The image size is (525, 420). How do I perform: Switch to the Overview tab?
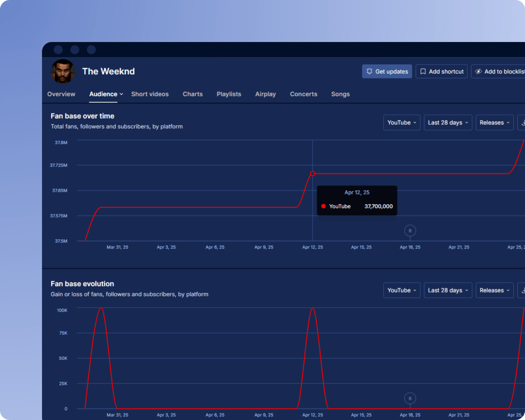[61, 94]
